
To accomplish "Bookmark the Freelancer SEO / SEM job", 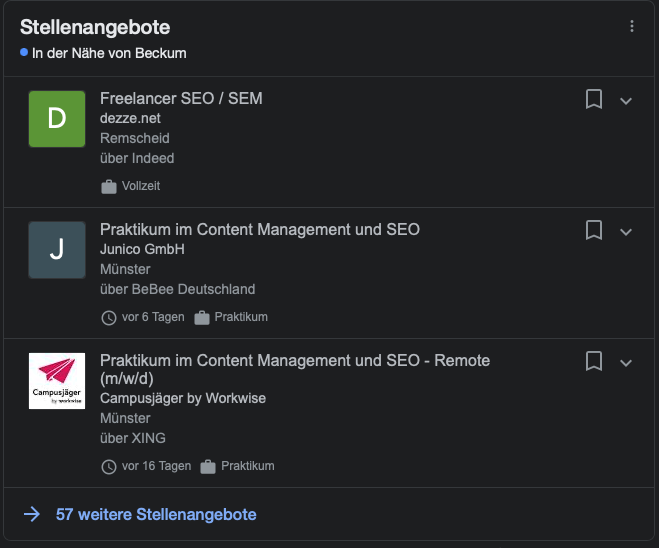I will click(x=593, y=99).
